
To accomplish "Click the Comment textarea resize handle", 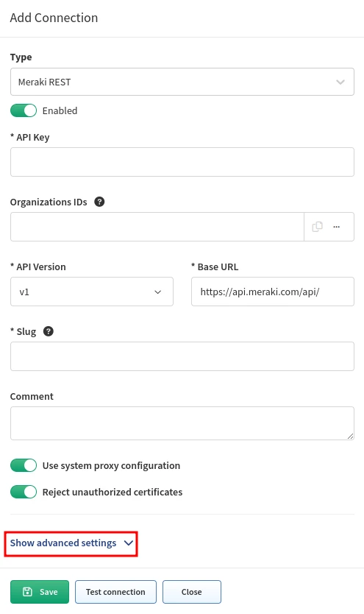I will point(350,437).
